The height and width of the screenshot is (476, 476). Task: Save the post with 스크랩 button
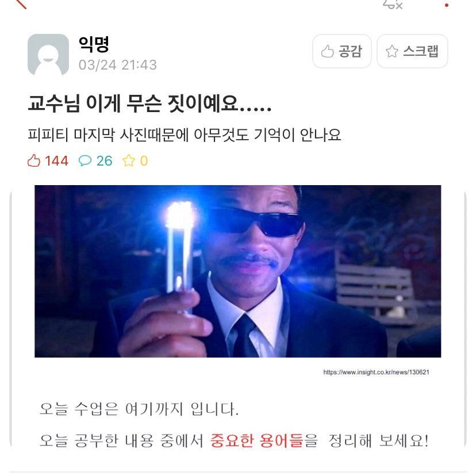point(412,51)
